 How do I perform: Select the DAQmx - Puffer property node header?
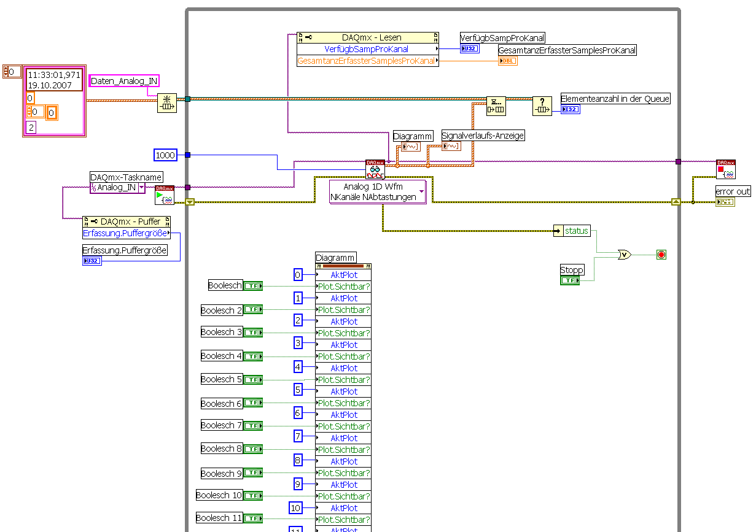(127, 222)
